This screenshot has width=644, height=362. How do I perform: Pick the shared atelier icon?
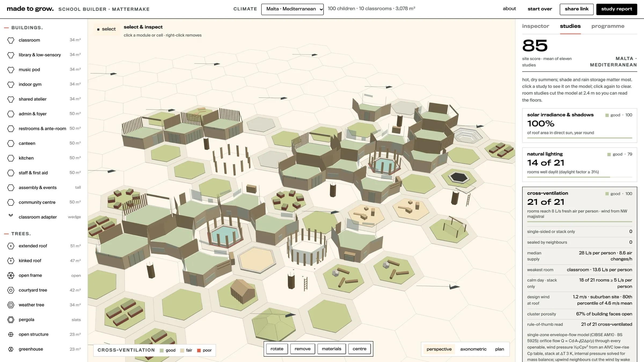[x=11, y=99]
